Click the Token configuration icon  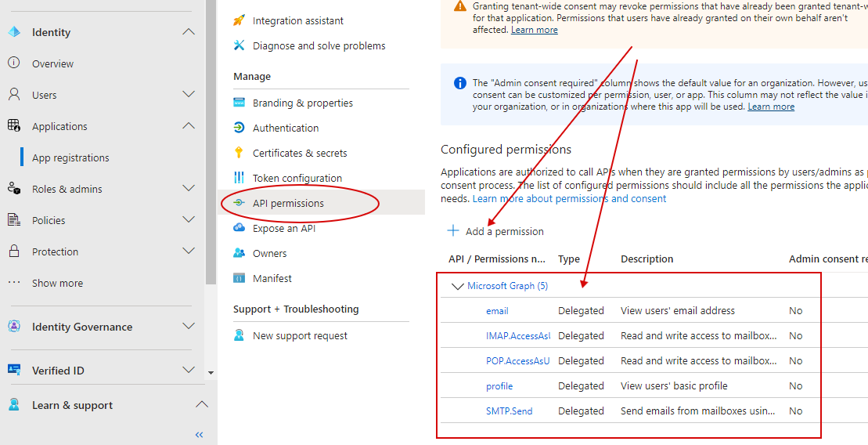point(240,178)
